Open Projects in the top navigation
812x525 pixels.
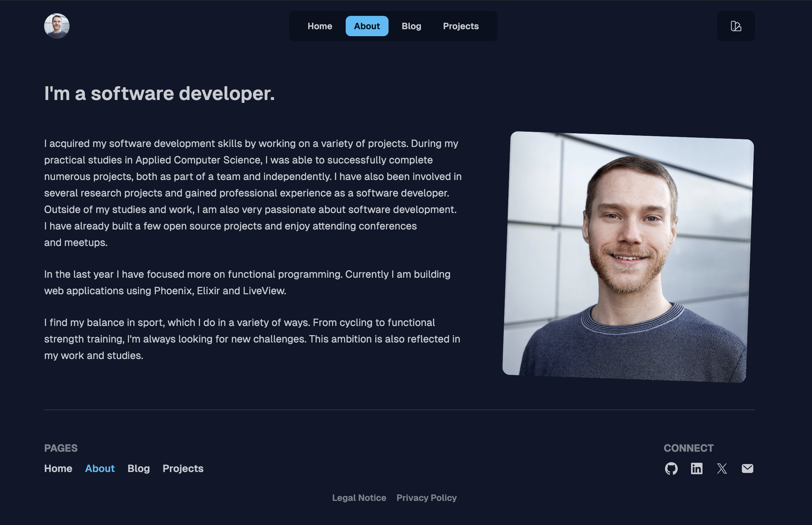coord(461,26)
